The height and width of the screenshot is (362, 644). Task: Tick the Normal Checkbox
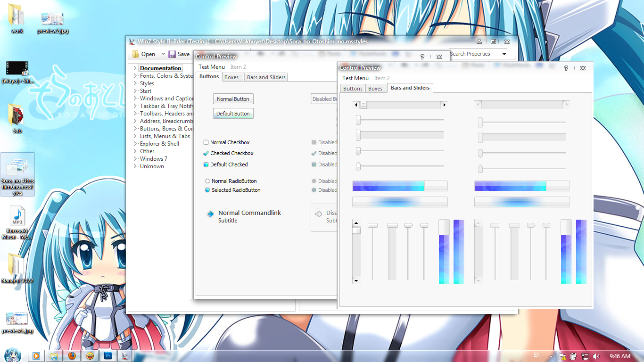[x=206, y=142]
